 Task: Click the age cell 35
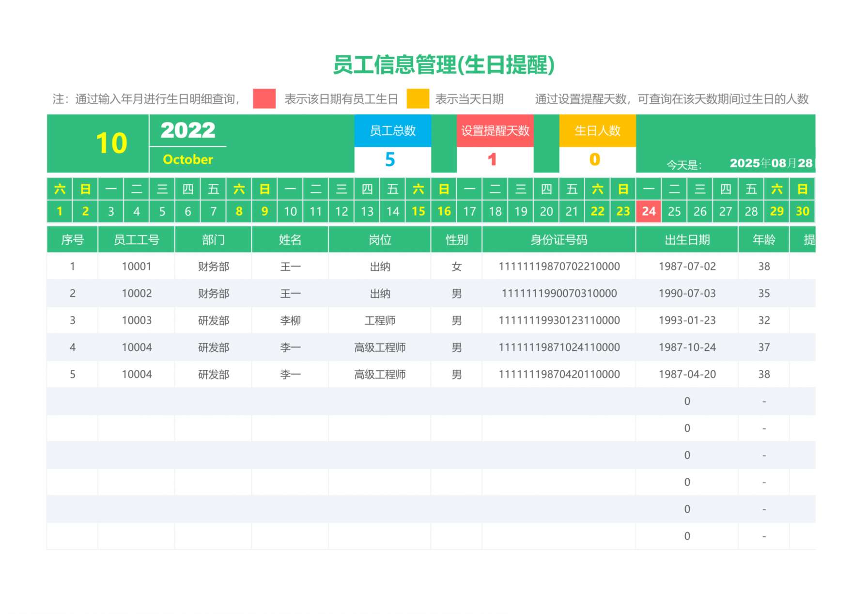coord(764,294)
